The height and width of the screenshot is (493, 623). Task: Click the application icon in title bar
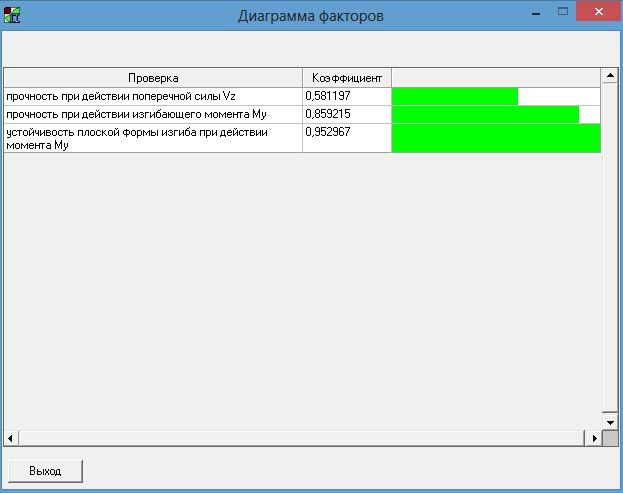(13, 15)
